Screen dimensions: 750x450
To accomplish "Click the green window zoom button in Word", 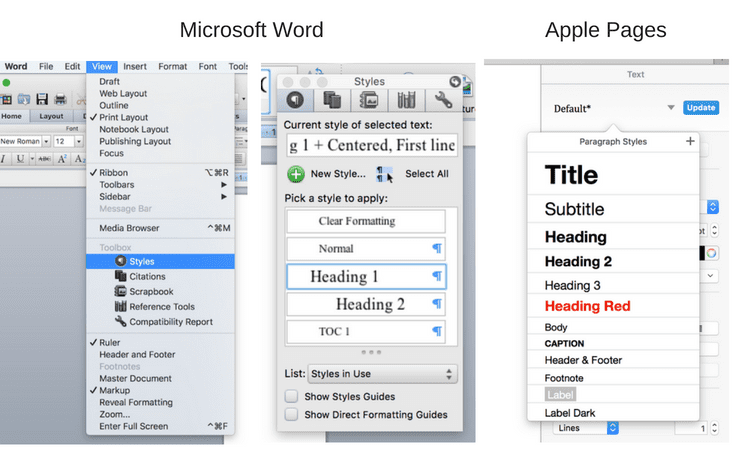I will 6,82.
